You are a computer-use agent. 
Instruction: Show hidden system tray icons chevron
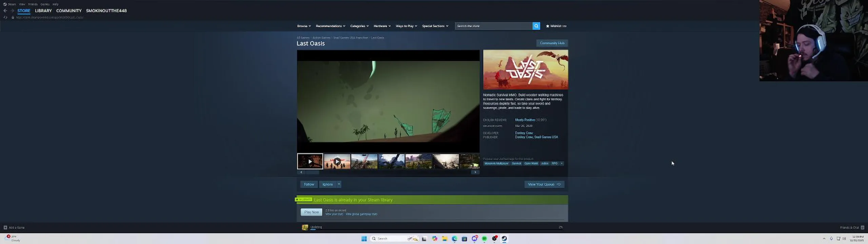[x=824, y=239]
